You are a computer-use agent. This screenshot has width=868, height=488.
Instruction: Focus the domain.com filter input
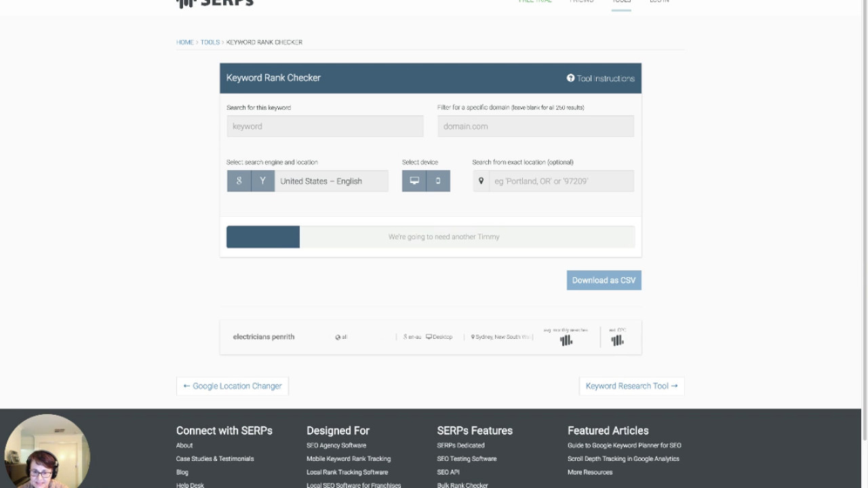[536, 126]
